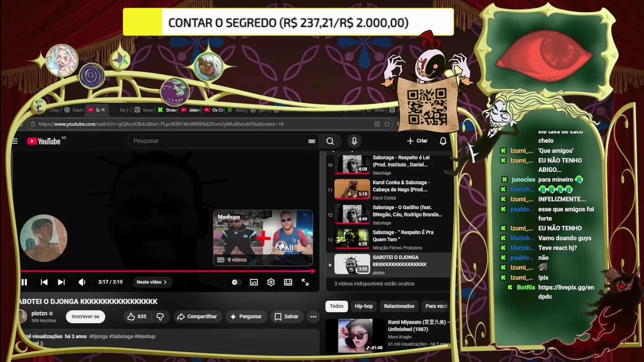Click the extensions icon beside bookmark star

pyautogui.click(x=377, y=124)
